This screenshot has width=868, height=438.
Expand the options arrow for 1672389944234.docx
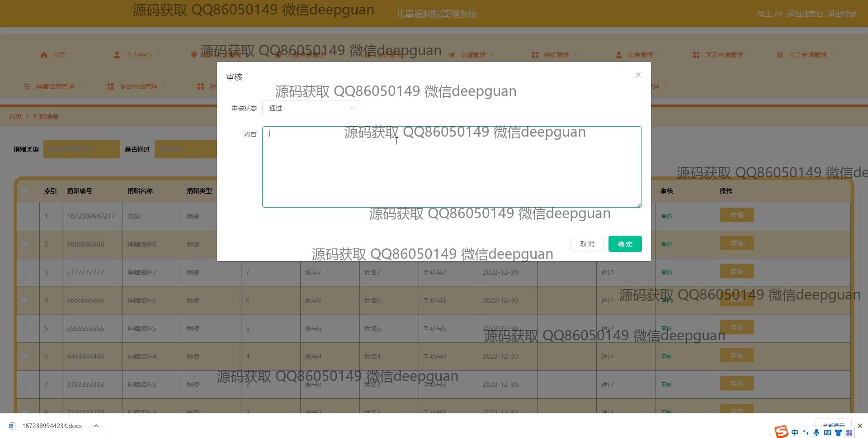[96, 426]
